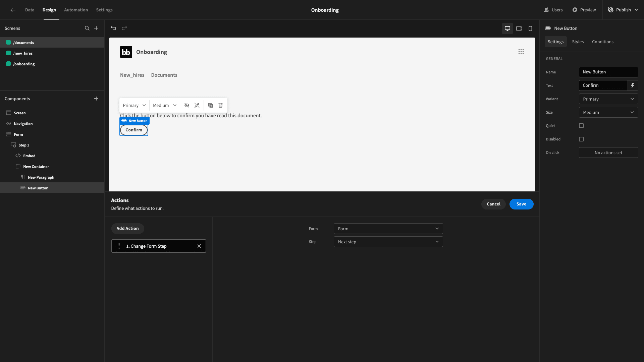Open the Conditions tab
Viewport: 644px width, 362px height.
click(602, 42)
